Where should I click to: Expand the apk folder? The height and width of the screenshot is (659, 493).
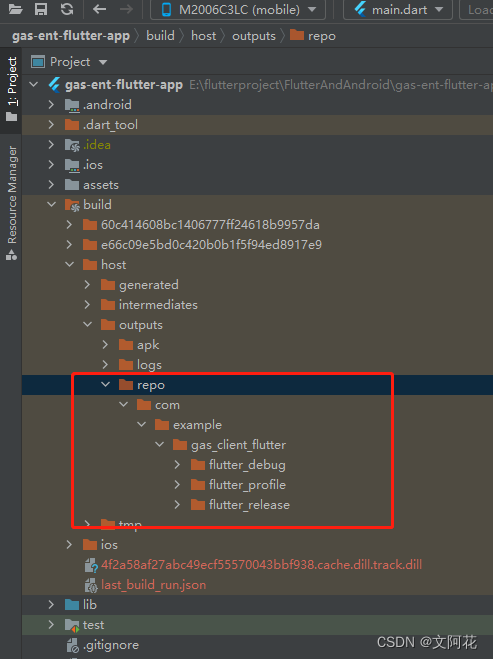click(105, 345)
